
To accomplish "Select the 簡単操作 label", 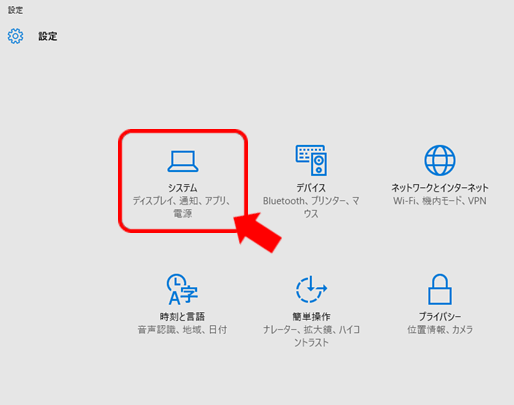I will [311, 317].
